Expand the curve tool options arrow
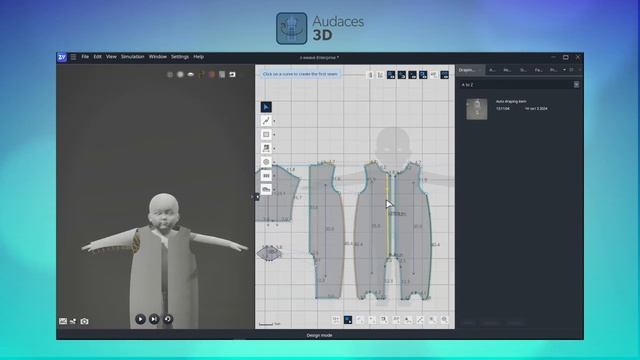The image size is (640, 360). point(274,121)
